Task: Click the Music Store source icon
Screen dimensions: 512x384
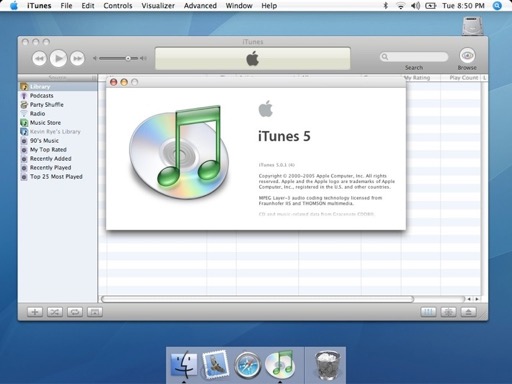Action: [24, 123]
